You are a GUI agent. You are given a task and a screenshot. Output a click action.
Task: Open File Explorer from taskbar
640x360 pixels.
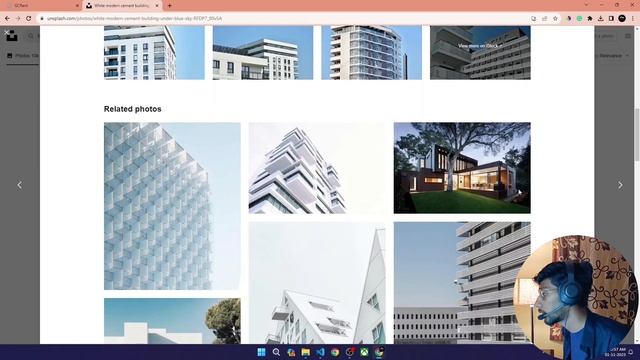click(306, 352)
